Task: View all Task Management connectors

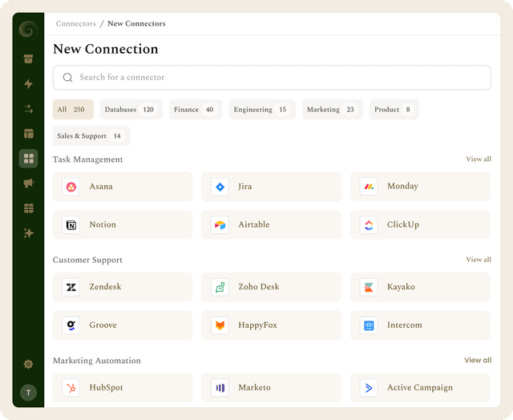Action: (x=479, y=159)
